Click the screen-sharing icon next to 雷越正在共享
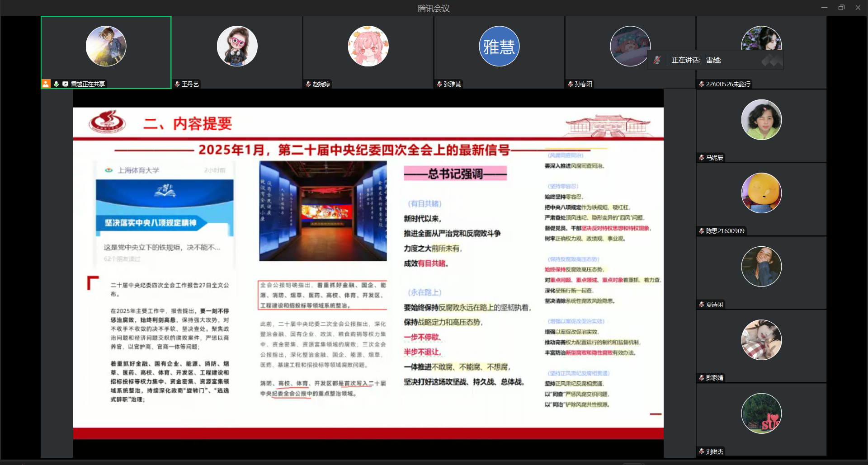The height and width of the screenshot is (465, 868). click(65, 84)
